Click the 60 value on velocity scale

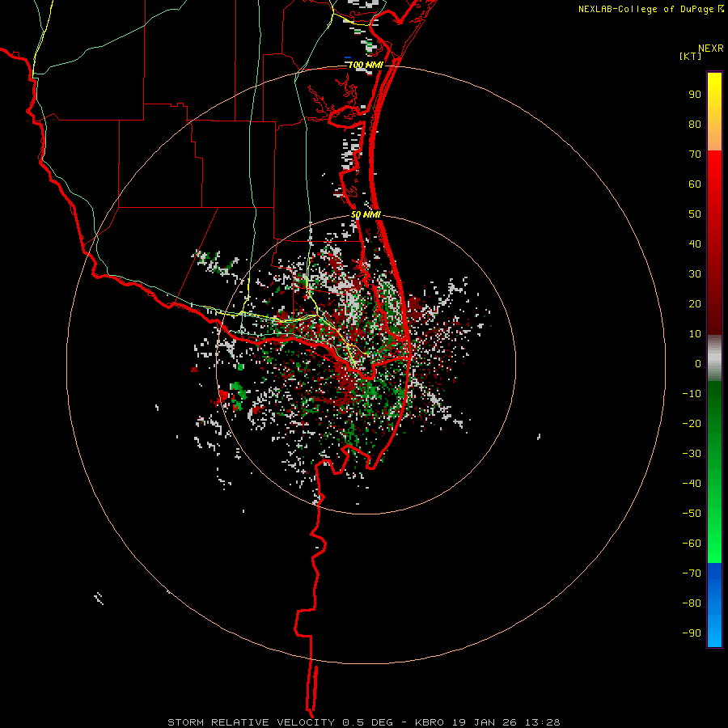(695, 184)
